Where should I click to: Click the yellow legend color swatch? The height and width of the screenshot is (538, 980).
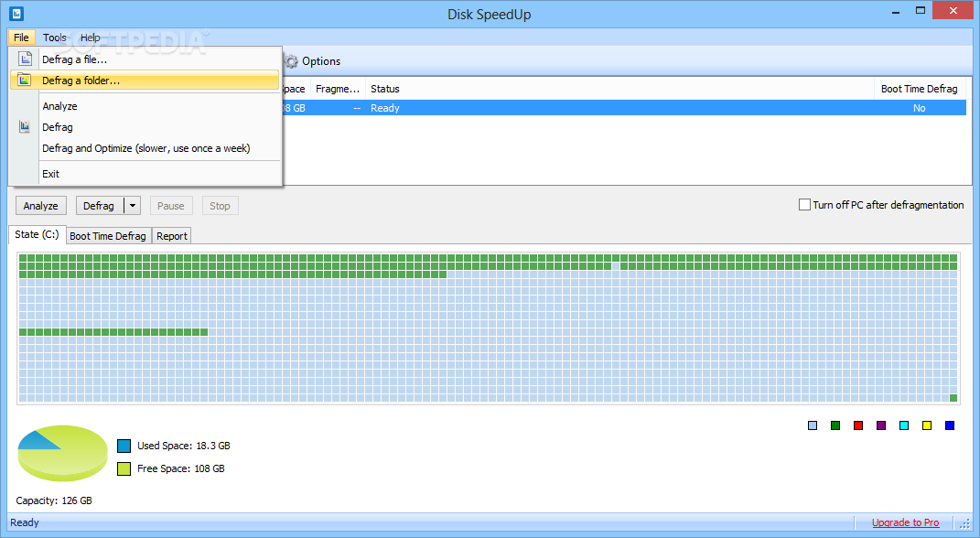[x=927, y=425]
